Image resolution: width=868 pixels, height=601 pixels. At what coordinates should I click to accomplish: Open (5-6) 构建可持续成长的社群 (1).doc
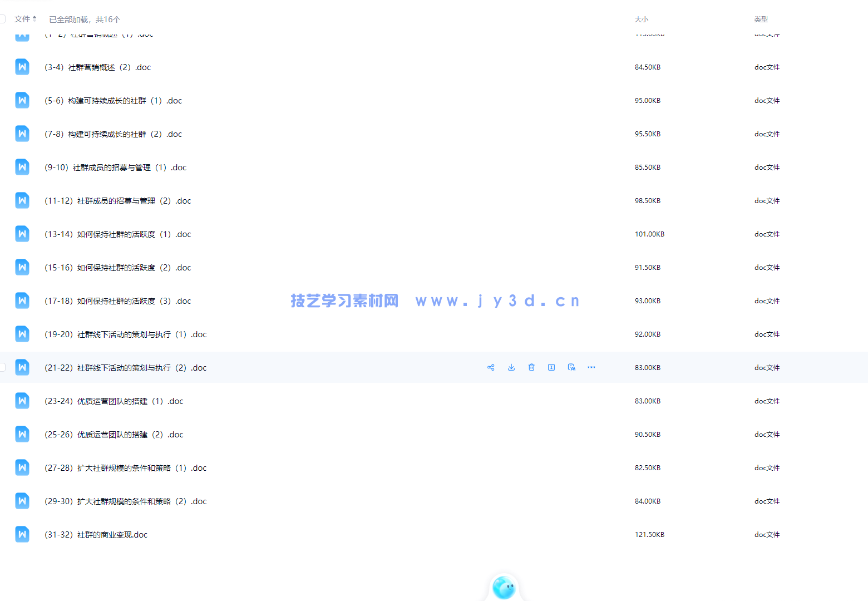click(113, 101)
